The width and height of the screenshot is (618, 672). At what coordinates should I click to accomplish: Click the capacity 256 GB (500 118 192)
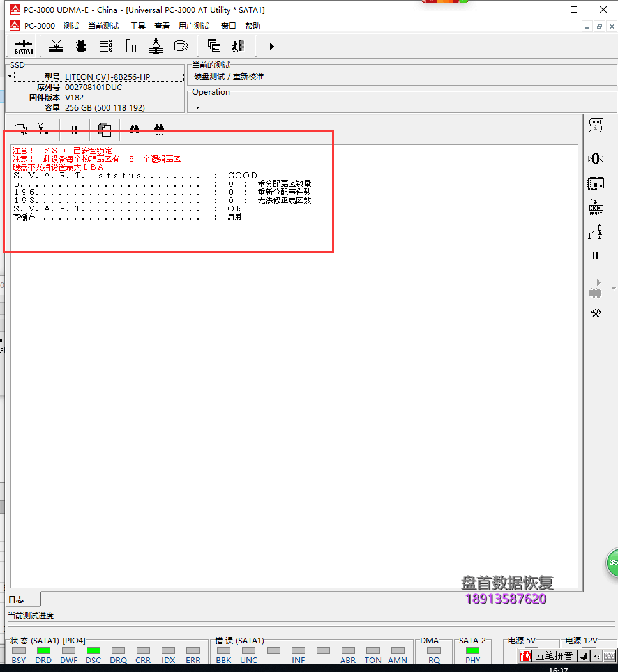tap(105, 107)
